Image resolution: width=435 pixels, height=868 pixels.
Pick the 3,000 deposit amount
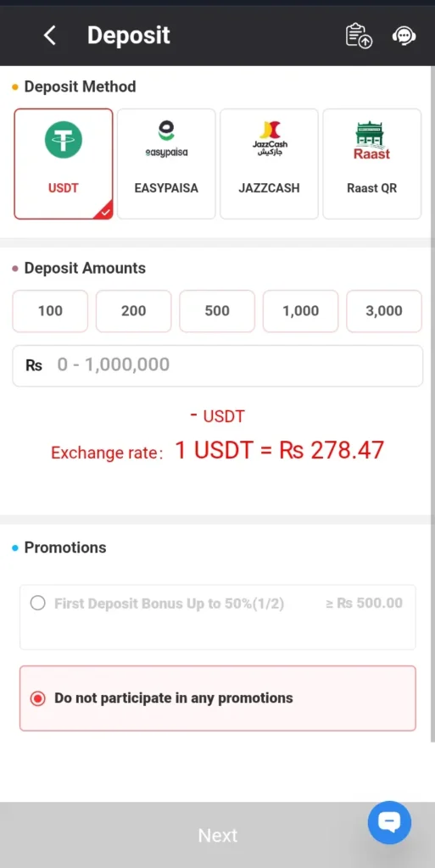coord(384,311)
